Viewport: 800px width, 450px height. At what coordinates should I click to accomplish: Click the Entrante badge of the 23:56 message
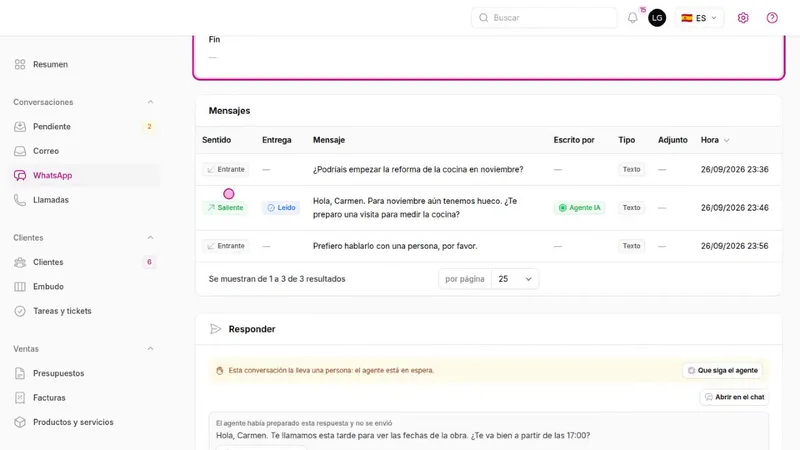pos(226,246)
